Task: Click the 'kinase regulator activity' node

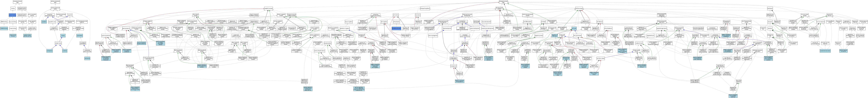Action: click(x=32, y=22)
